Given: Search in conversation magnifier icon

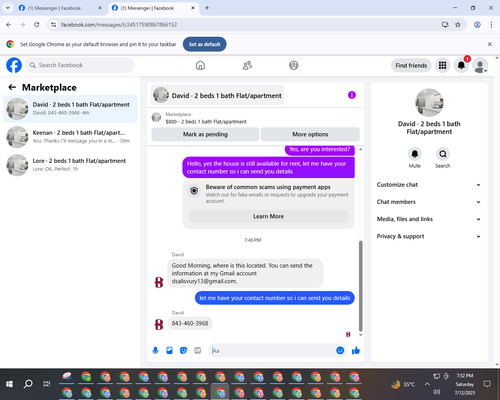Looking at the screenshot, I should click(443, 154).
